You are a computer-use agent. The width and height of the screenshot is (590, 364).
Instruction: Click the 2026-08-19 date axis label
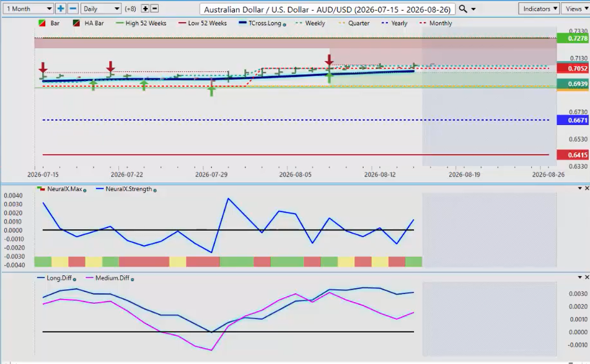tap(464, 175)
